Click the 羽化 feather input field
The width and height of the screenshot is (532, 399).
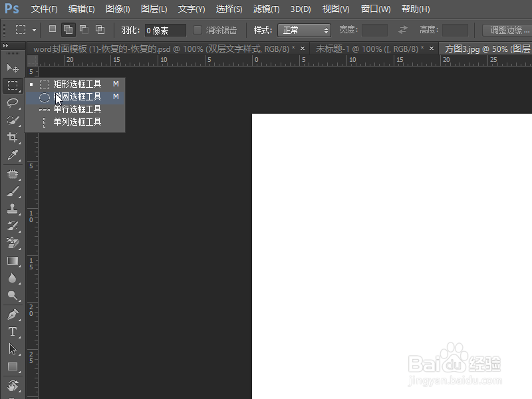[165, 31]
